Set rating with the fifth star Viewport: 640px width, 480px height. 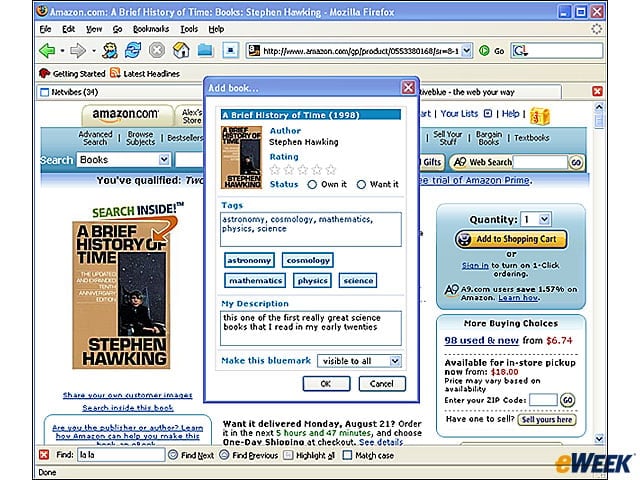pyautogui.click(x=331, y=169)
